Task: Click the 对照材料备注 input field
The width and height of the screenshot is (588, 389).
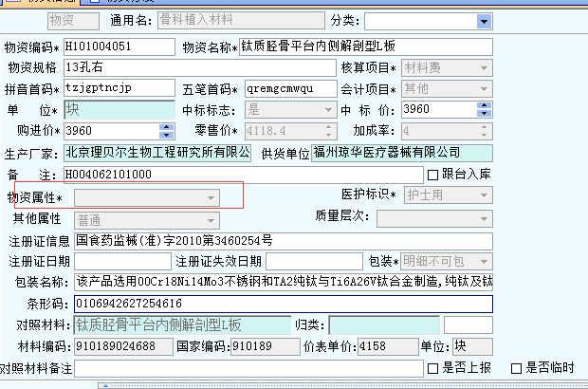Action: tap(248, 369)
